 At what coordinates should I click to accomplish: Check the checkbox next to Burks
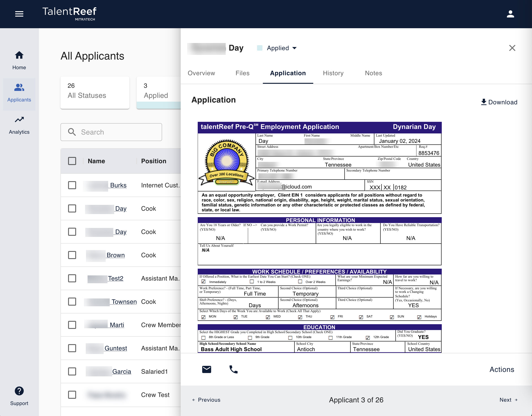72,185
